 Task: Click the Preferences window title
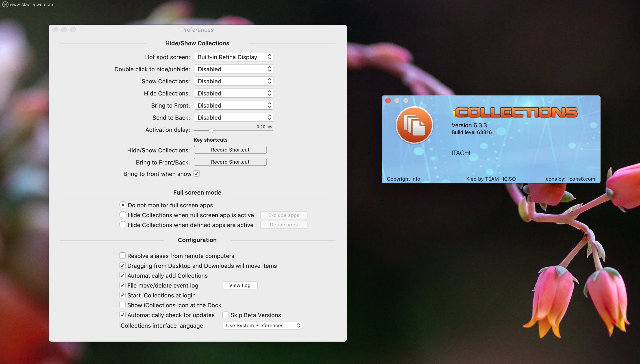pos(197,30)
